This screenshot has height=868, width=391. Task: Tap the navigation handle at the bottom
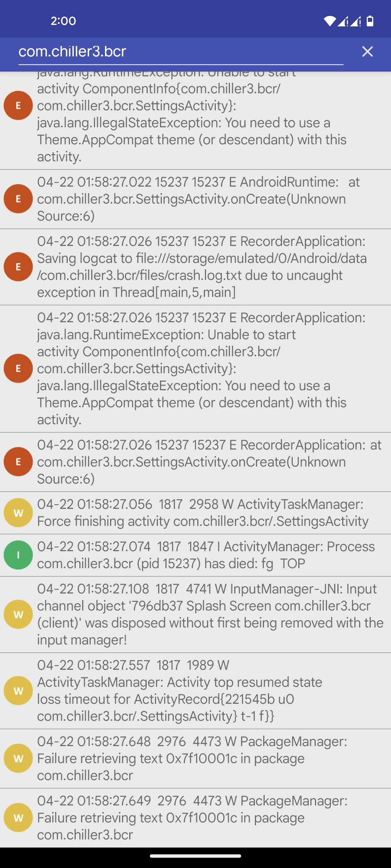tap(195, 856)
